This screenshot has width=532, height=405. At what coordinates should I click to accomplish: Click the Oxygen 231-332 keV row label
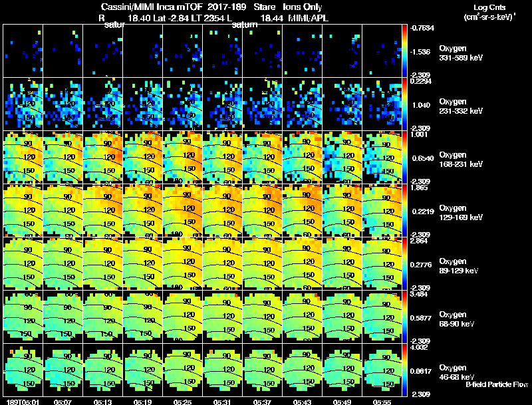point(461,106)
